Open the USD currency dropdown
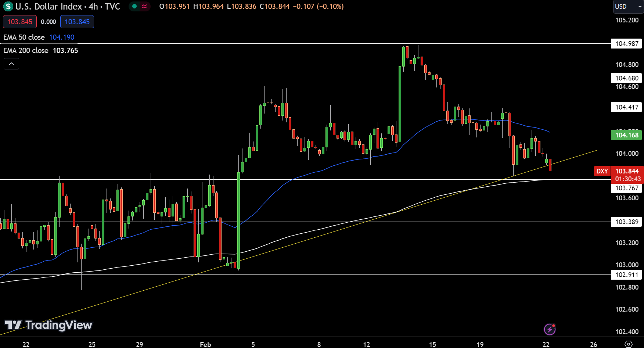Screen dimensions: 644x348 [x=628, y=6]
